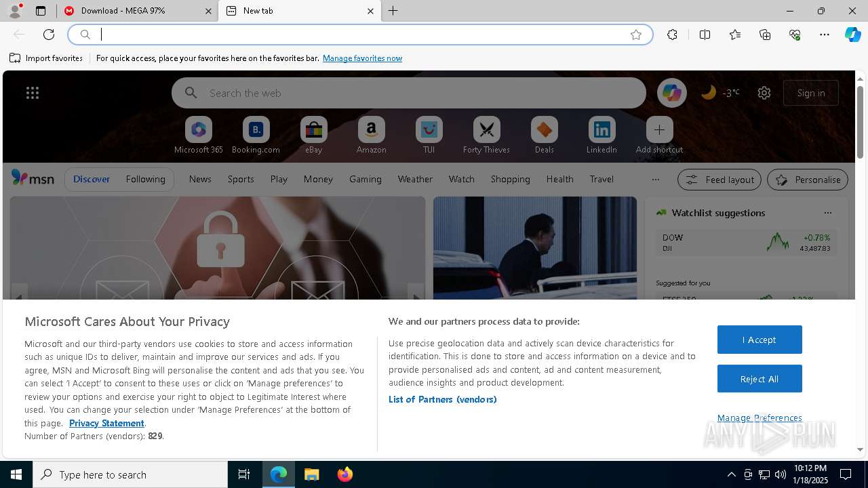
Task: Open the Extensions puzzle icon
Action: (672, 35)
